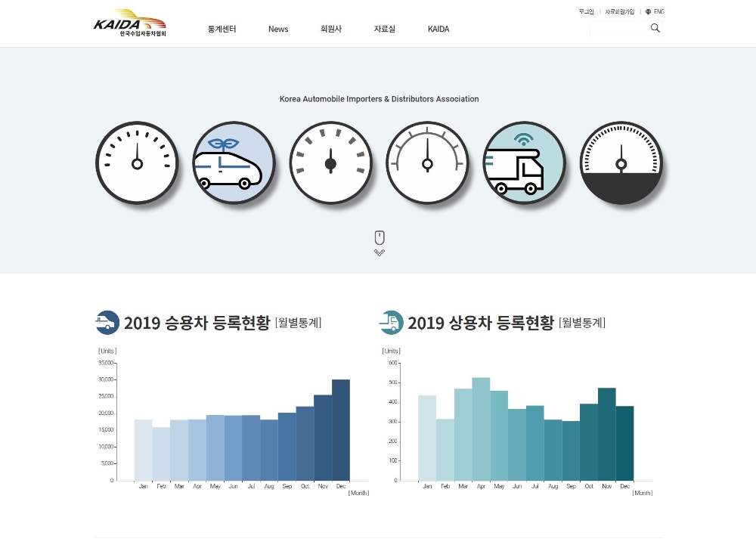Image resolution: width=756 pixels, height=545 pixels.
Task: Click the truck icon beside 2019 상용차 title
Action: tap(390, 322)
